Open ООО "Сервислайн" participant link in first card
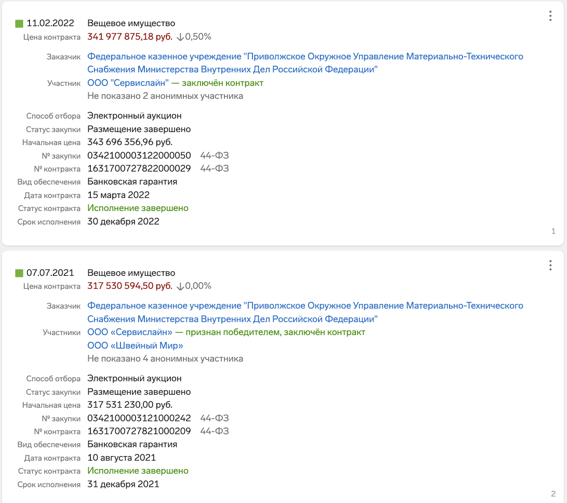The width and height of the screenshot is (567, 503). point(128,83)
